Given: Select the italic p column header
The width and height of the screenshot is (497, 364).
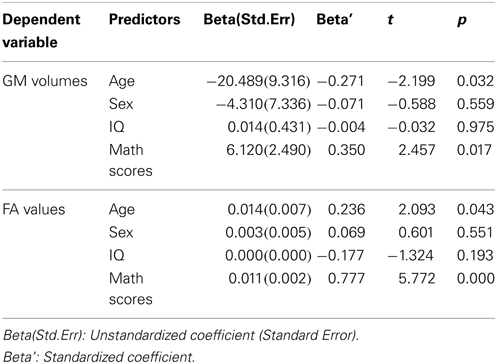Looking at the screenshot, I should point(462,21).
